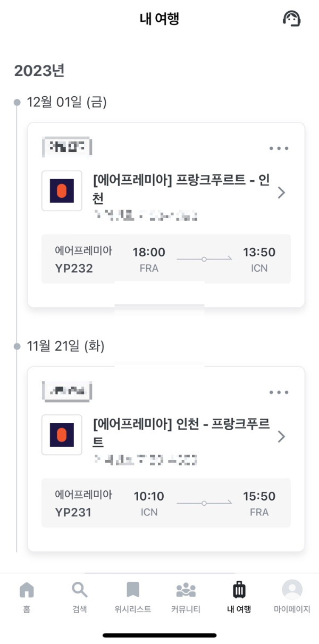Click the Air Premia logo on the YP232 card

point(62,192)
